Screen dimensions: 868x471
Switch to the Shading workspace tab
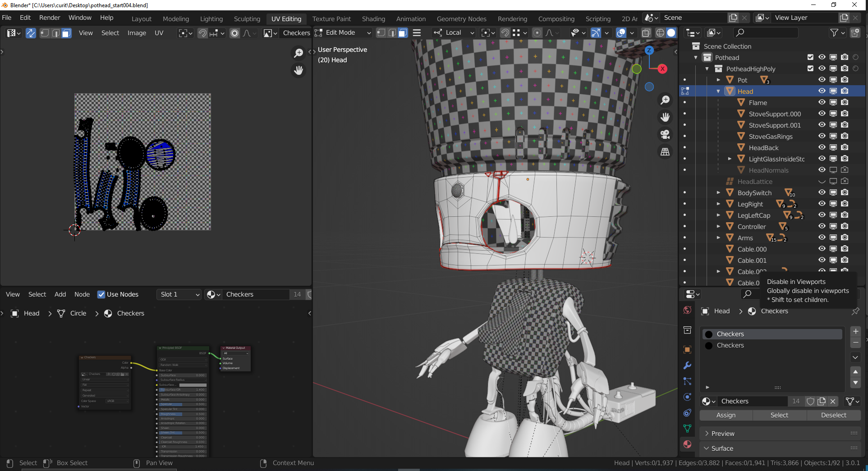click(x=373, y=19)
